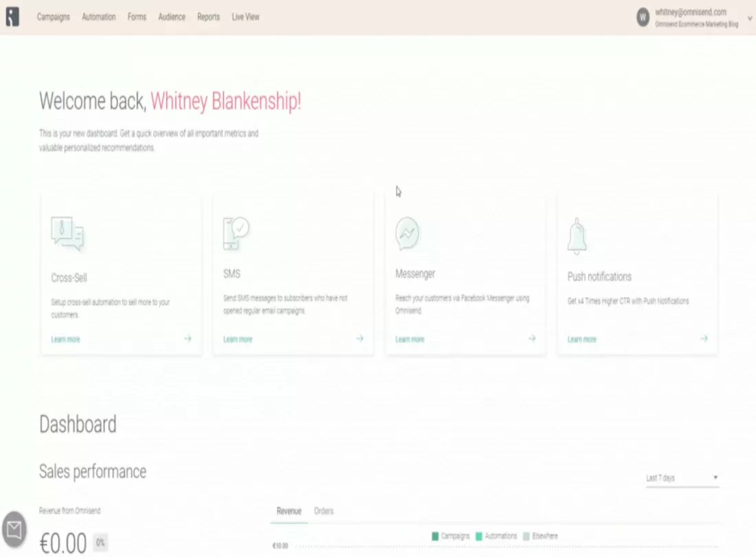
Task: Click the Messenger bubble icon
Action: [x=408, y=233]
